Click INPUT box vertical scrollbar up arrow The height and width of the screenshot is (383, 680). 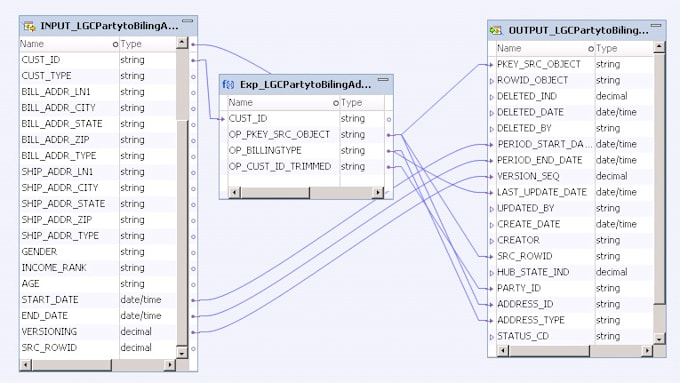click(182, 43)
